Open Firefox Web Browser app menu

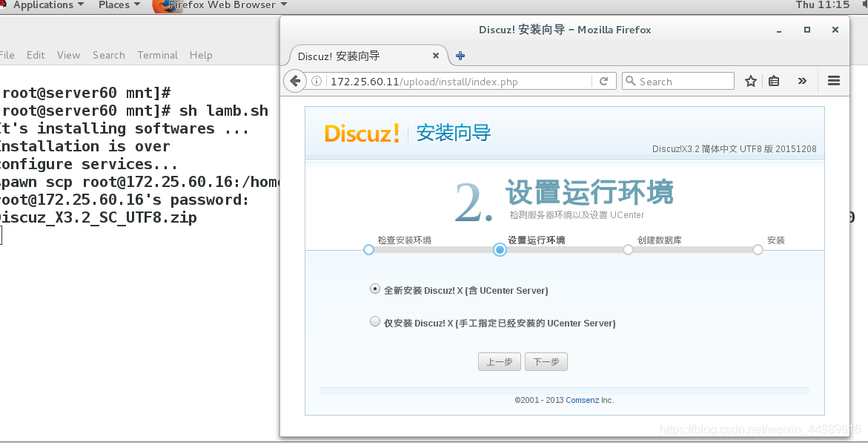click(228, 5)
